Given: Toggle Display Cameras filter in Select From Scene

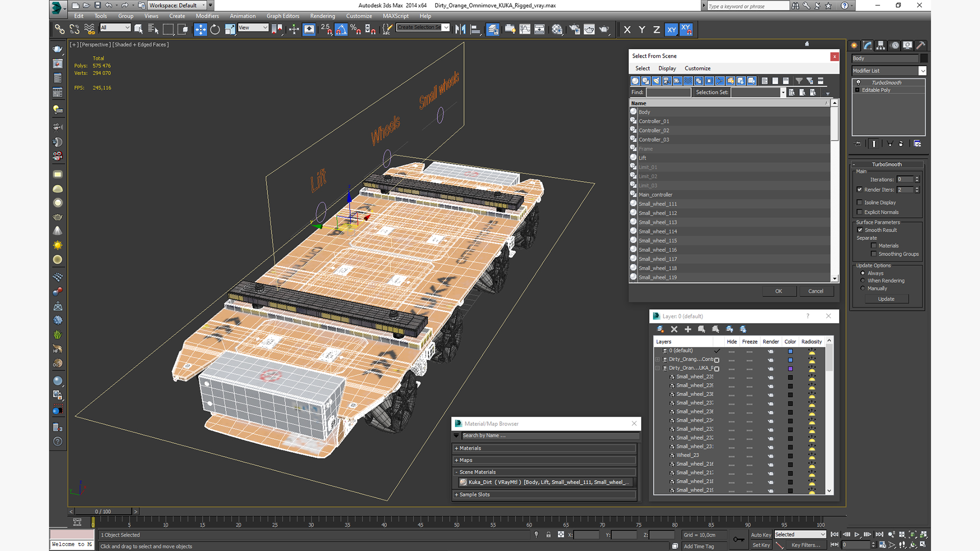Looking at the screenshot, I should [667, 81].
